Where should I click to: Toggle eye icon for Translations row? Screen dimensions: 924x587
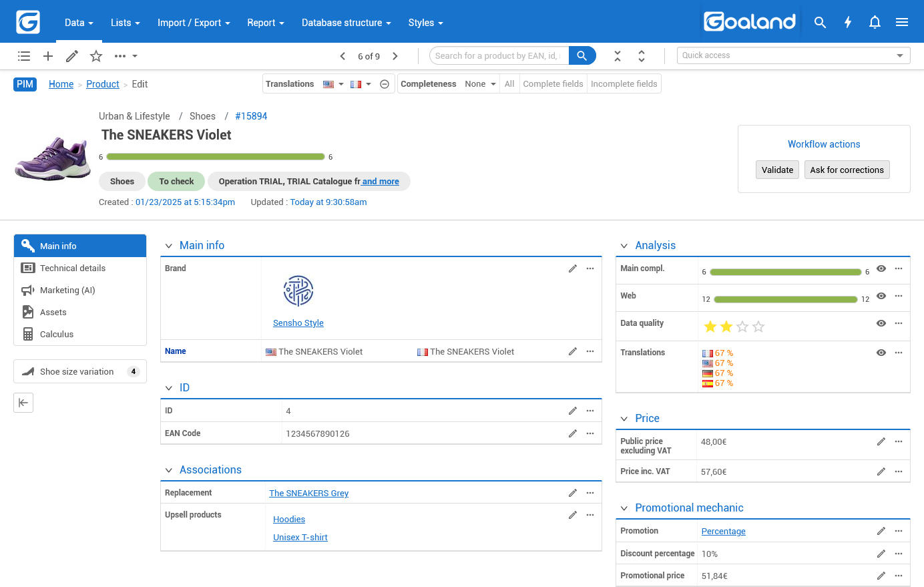click(x=881, y=353)
